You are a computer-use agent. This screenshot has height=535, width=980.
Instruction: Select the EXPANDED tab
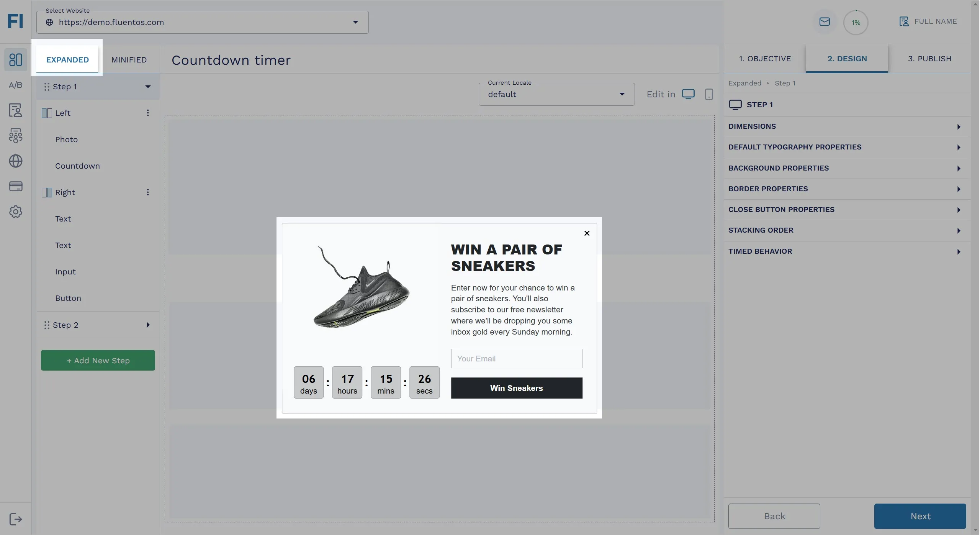point(67,60)
